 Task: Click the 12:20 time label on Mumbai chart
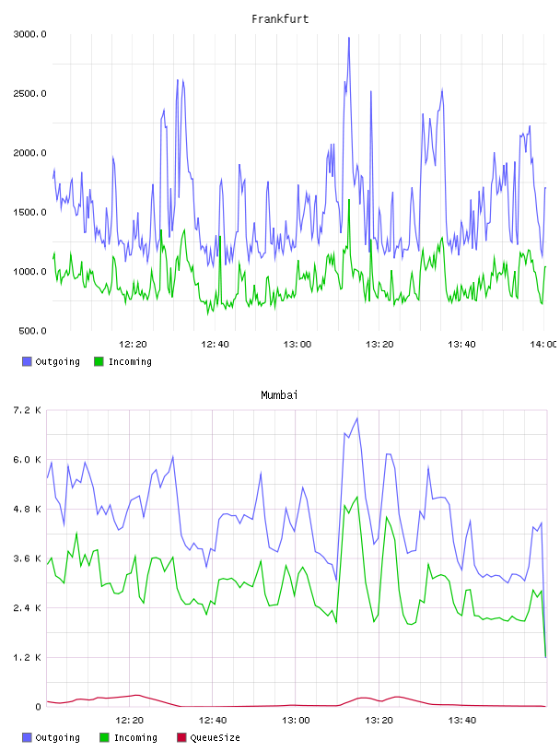[130, 721]
